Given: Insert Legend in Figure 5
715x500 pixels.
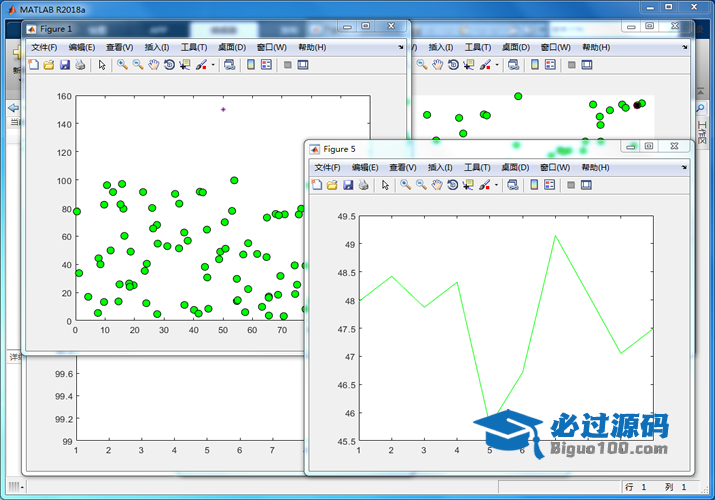Looking at the screenshot, I should pyautogui.click(x=549, y=185).
